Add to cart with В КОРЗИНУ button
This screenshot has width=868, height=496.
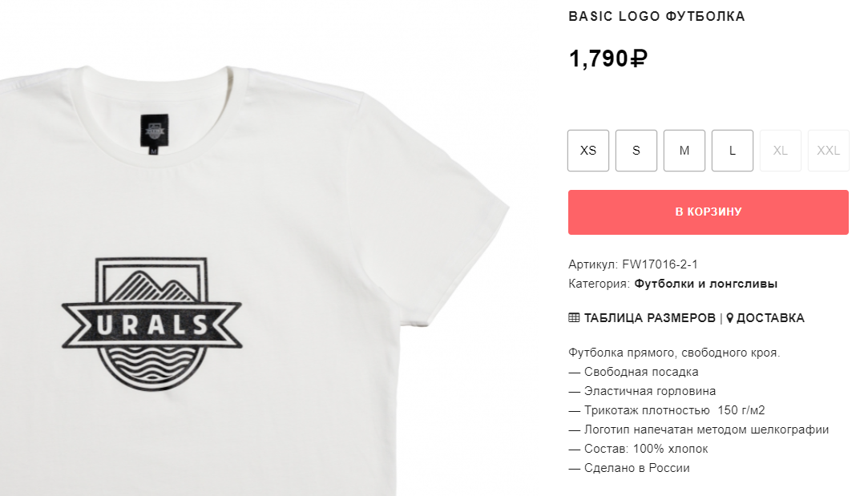708,212
